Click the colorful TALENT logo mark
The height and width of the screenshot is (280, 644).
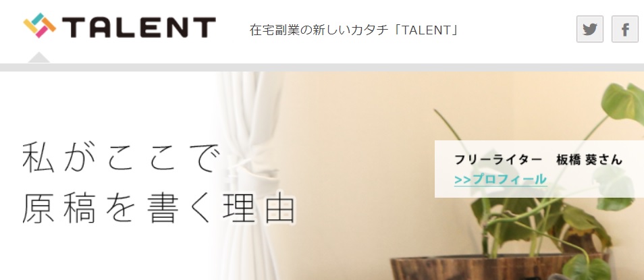tap(39, 26)
